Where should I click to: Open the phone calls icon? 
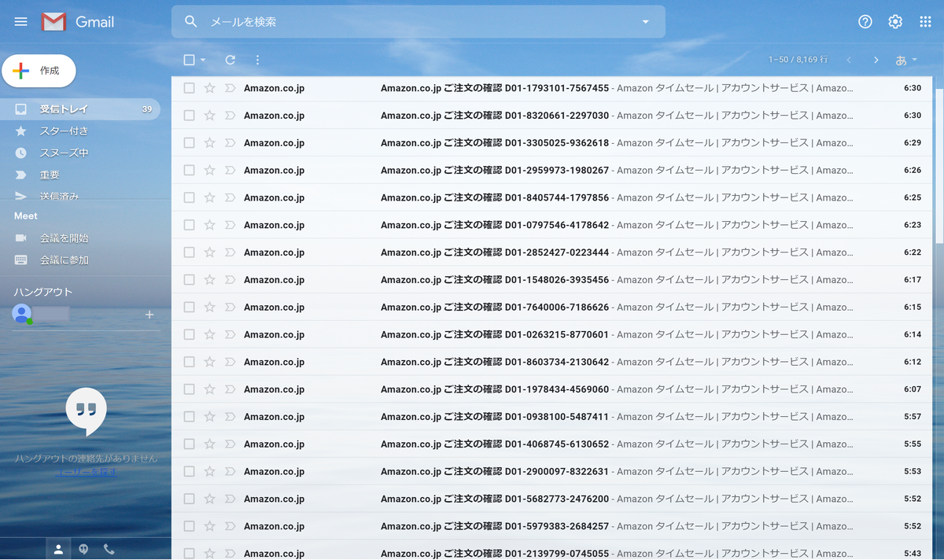(x=109, y=550)
